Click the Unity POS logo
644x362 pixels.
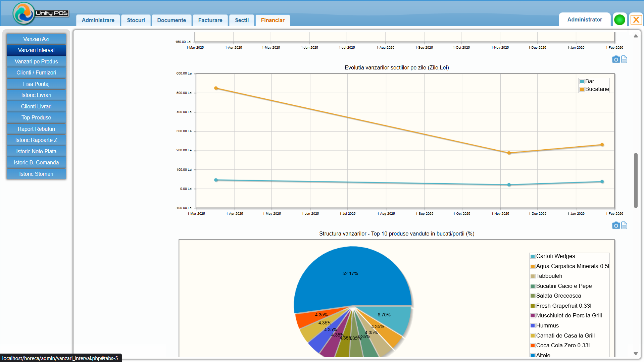point(40,13)
